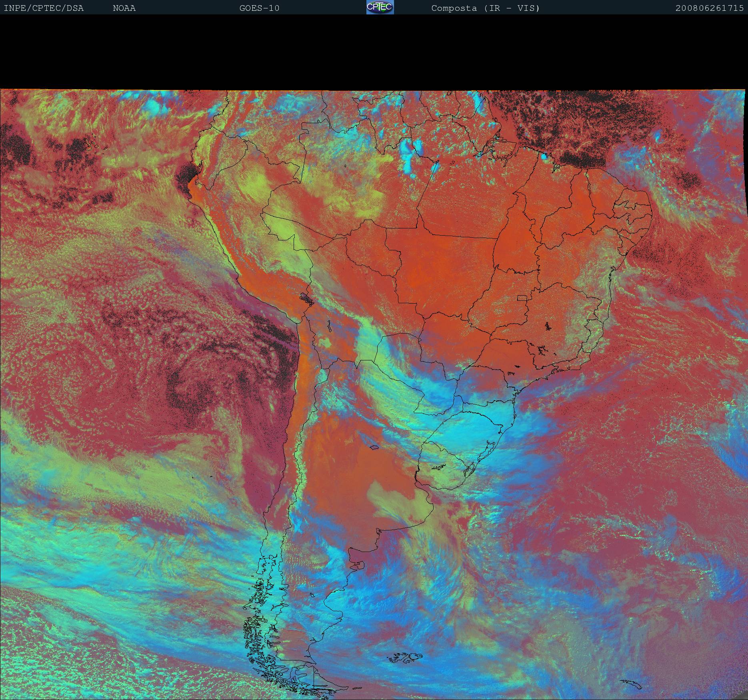Click the CPTEC logo in header
This screenshot has width=748, height=700.
tap(380, 7)
